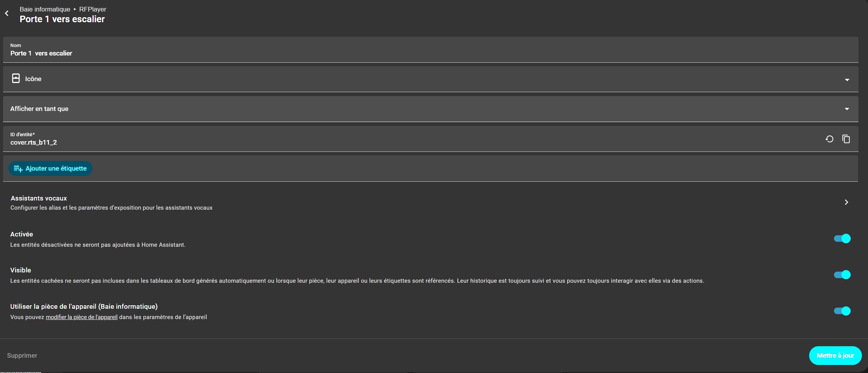Reset the entity ID to default
The width and height of the screenshot is (868, 373).
click(x=829, y=139)
